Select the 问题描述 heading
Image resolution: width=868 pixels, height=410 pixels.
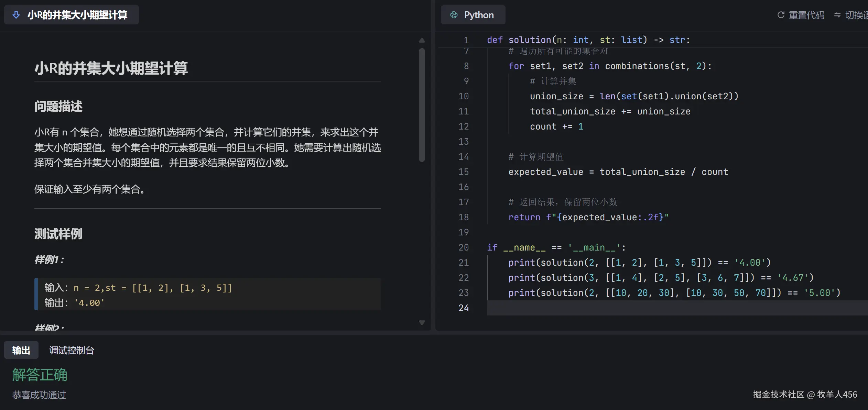point(58,106)
